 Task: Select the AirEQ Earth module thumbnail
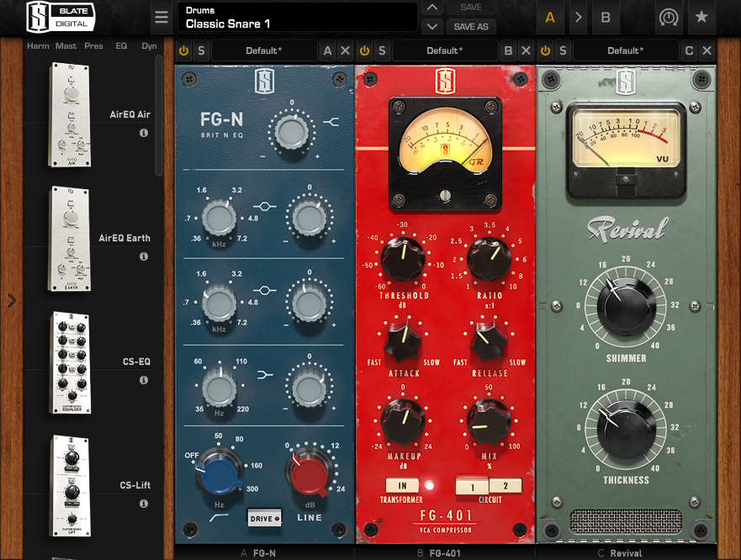point(70,238)
